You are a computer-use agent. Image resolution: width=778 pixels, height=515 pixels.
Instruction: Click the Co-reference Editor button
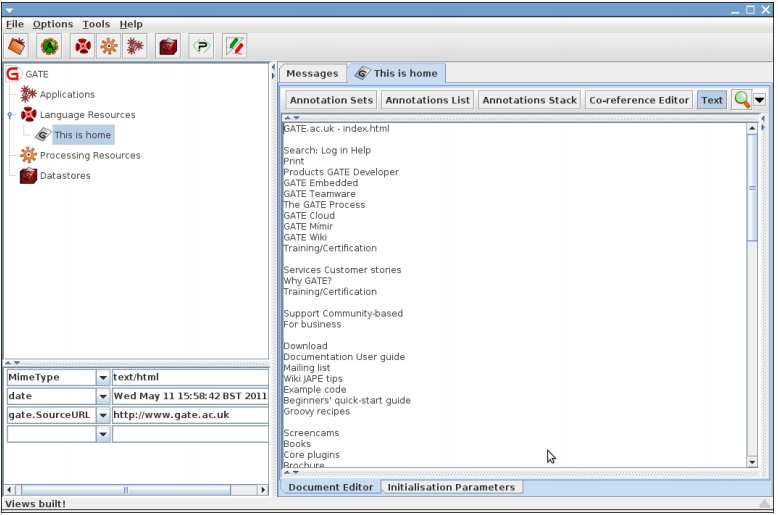[x=639, y=100]
